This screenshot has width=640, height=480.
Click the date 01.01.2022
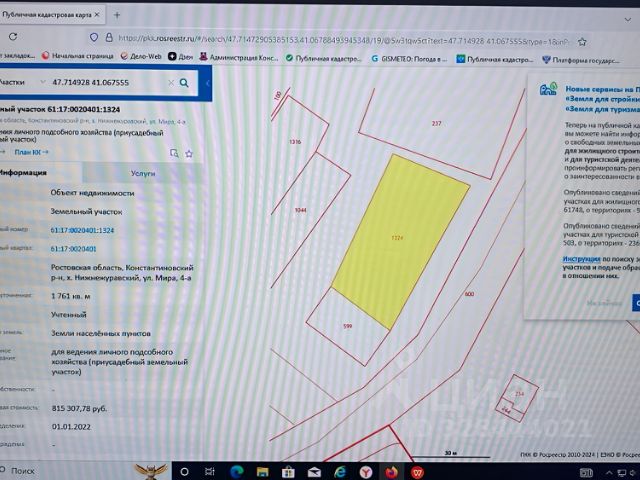(x=71, y=427)
